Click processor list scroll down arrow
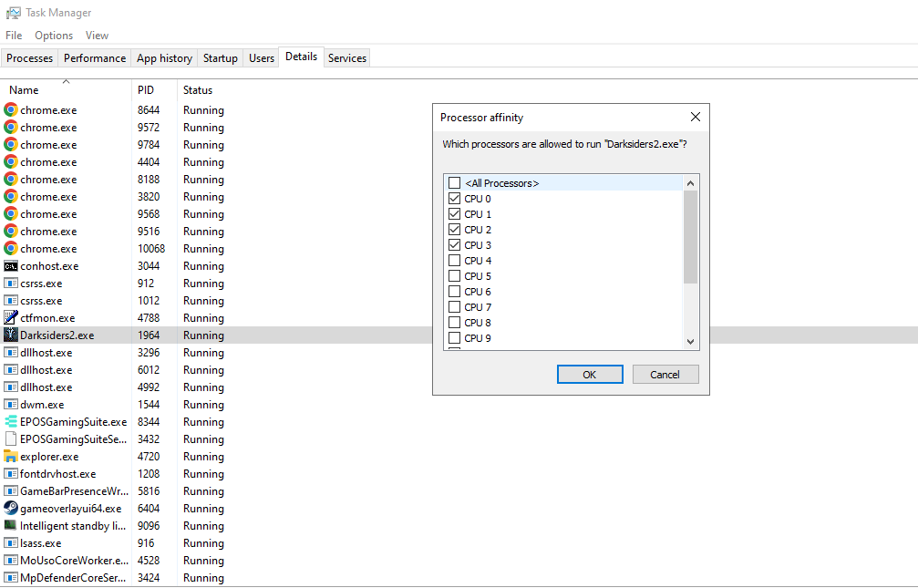 click(x=690, y=342)
